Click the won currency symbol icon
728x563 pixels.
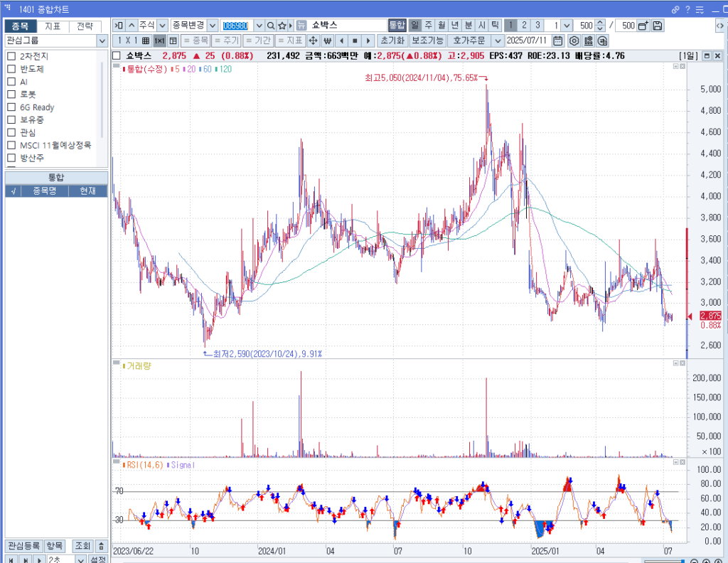coord(328,41)
